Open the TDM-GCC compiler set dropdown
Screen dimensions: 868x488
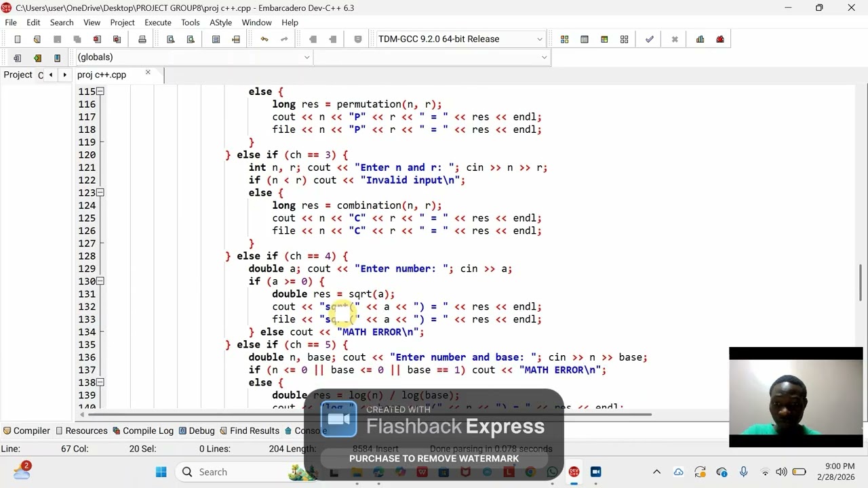(x=460, y=39)
